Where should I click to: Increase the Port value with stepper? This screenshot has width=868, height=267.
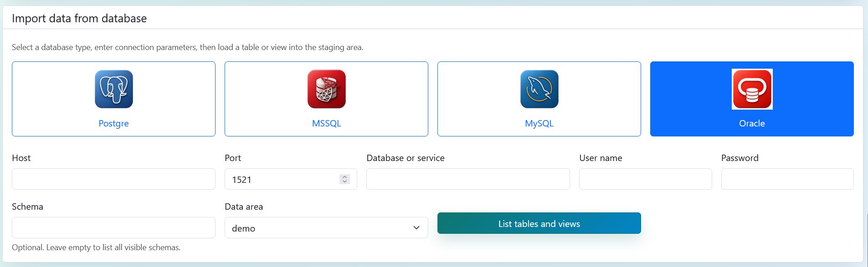pyautogui.click(x=345, y=177)
